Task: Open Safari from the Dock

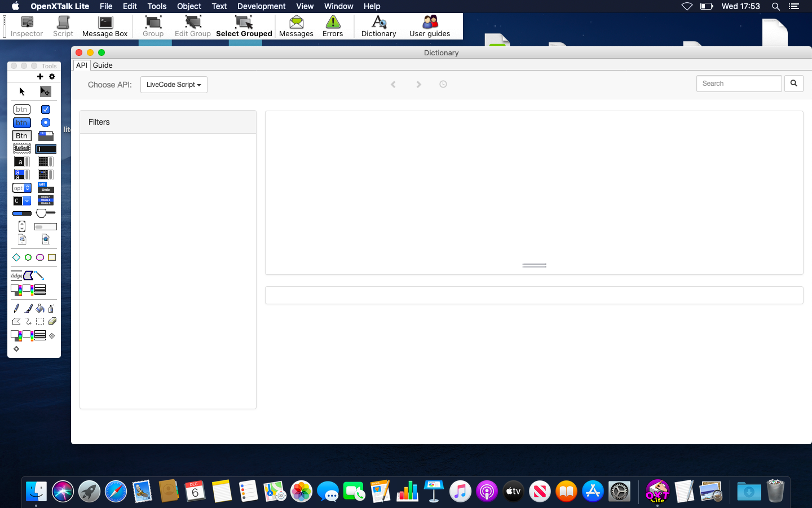Action: point(116,491)
